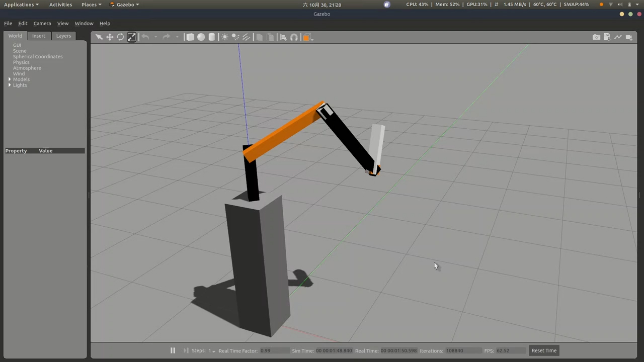Open the Redo history dropdown arrow

pos(177,37)
